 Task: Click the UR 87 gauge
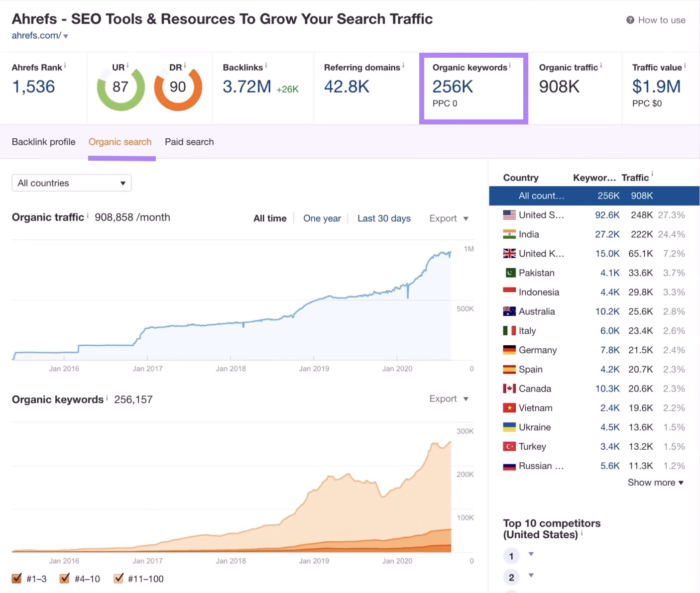click(120, 87)
